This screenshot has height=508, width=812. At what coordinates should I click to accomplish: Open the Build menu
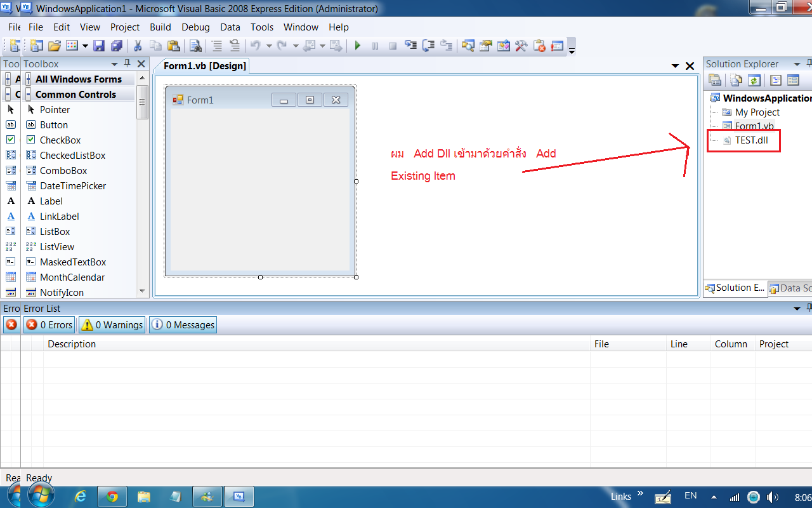(x=160, y=27)
